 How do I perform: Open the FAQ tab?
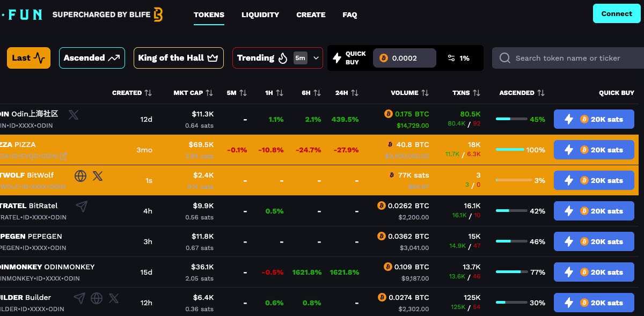[x=350, y=14]
